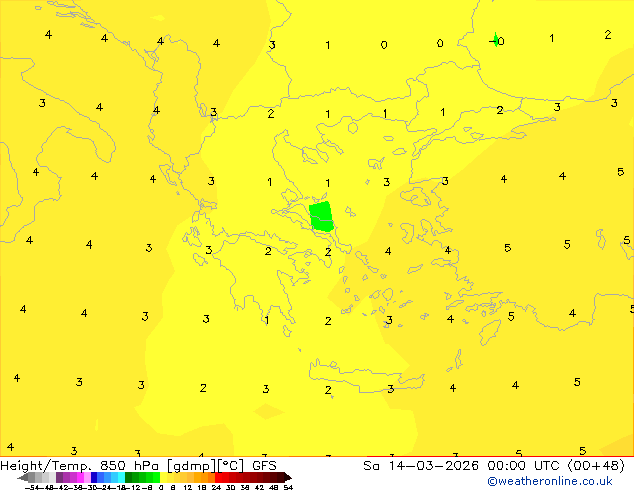Click the '-54' label on the color scale

point(32,487)
